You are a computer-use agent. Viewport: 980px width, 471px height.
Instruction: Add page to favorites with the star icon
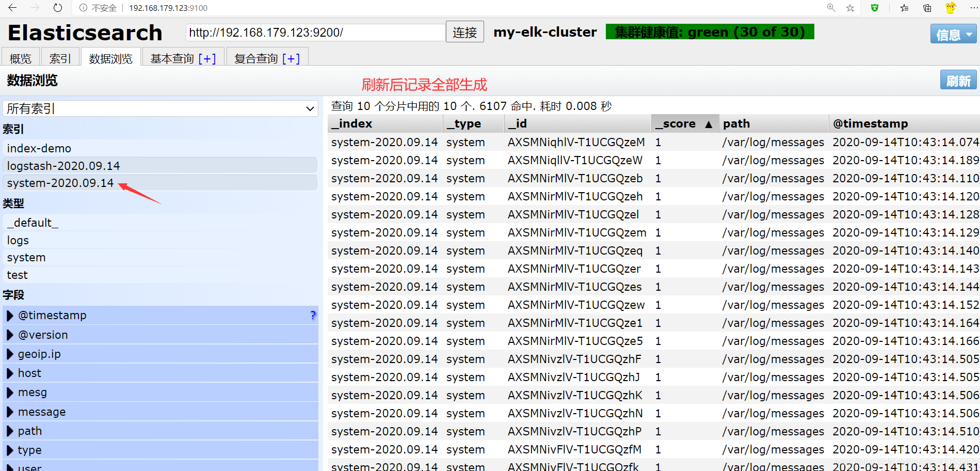point(850,8)
